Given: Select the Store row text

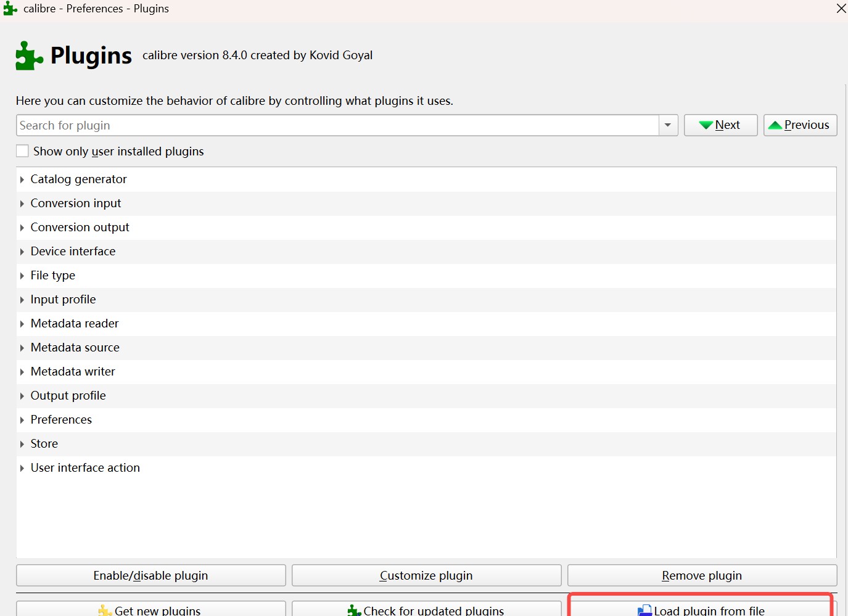Looking at the screenshot, I should [x=44, y=444].
